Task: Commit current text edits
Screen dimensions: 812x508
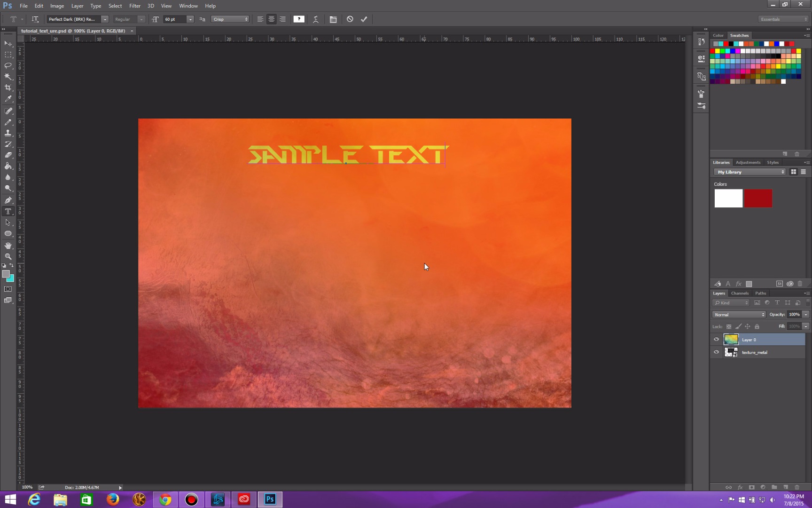Action: coord(364,19)
